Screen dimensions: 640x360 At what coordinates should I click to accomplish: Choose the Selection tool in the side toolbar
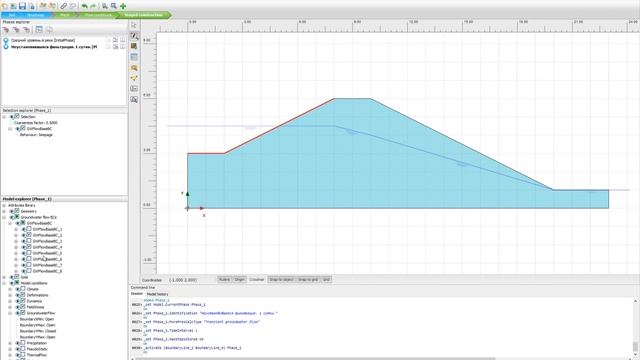pos(134,26)
